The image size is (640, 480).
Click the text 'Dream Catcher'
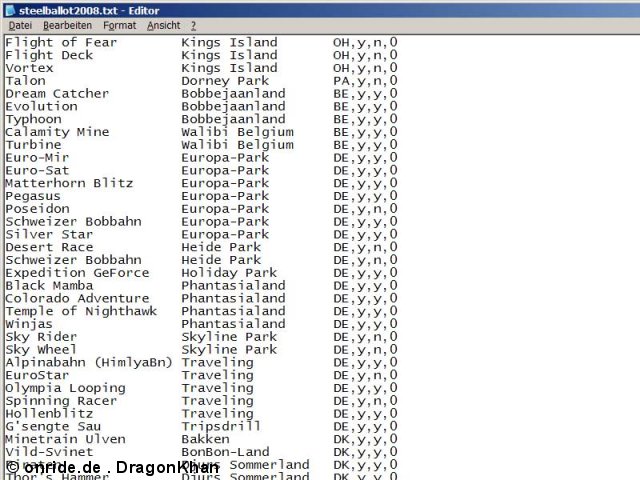coord(57,93)
